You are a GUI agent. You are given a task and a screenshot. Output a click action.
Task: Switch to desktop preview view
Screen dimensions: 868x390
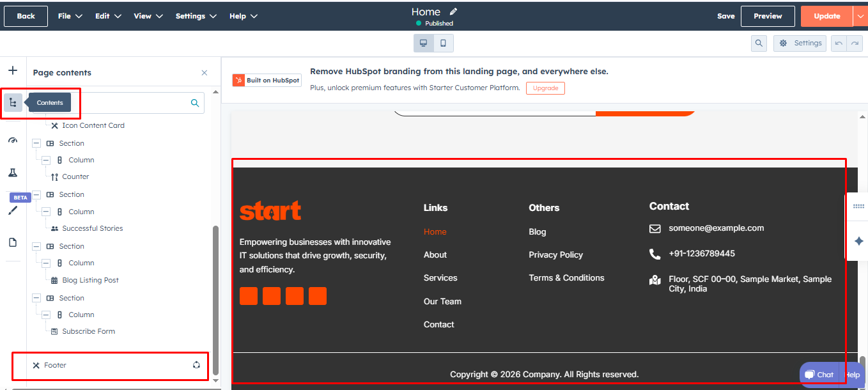coord(423,43)
